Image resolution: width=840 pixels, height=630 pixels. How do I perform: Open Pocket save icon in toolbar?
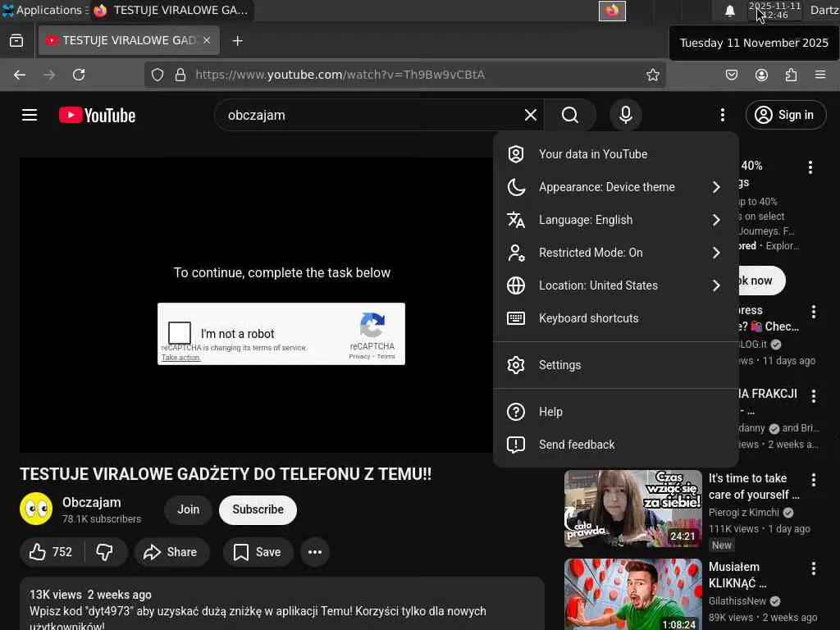732,75
